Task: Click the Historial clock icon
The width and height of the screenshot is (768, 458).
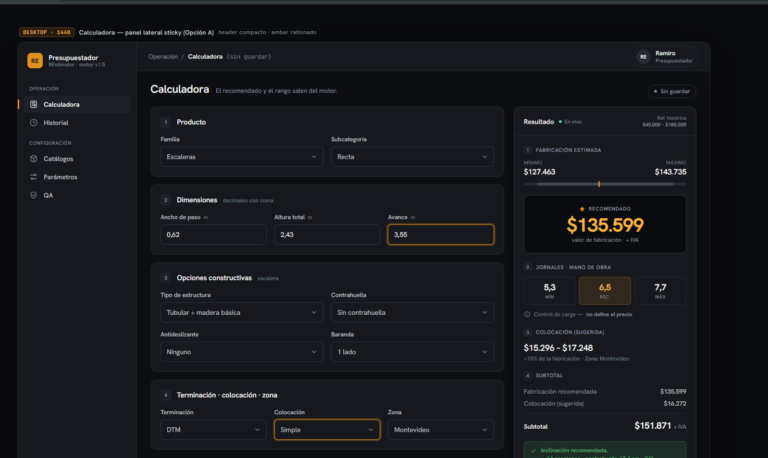Action: pyautogui.click(x=33, y=122)
